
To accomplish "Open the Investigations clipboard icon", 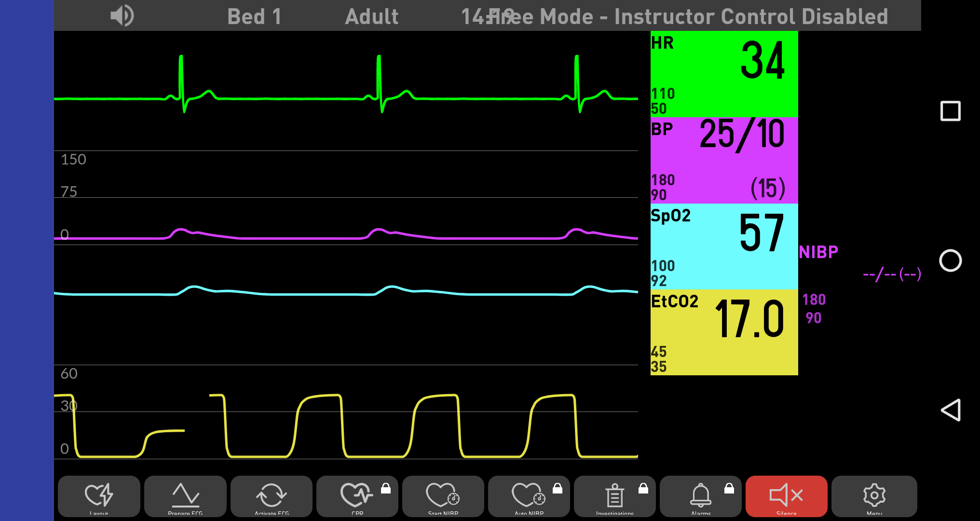I will tap(614, 495).
